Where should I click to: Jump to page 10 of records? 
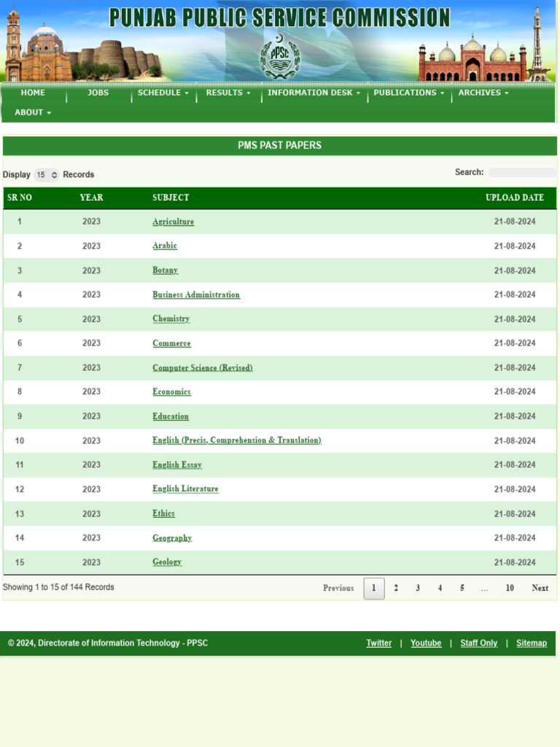click(510, 588)
